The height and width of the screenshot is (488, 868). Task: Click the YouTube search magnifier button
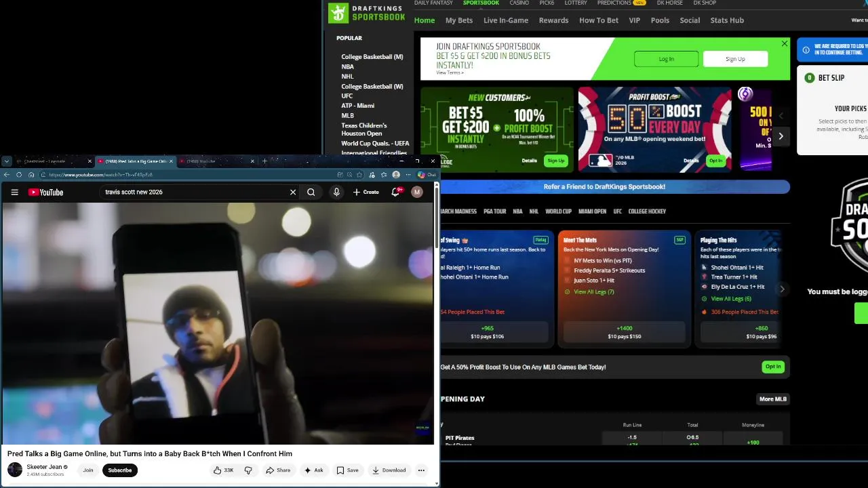[311, 192]
